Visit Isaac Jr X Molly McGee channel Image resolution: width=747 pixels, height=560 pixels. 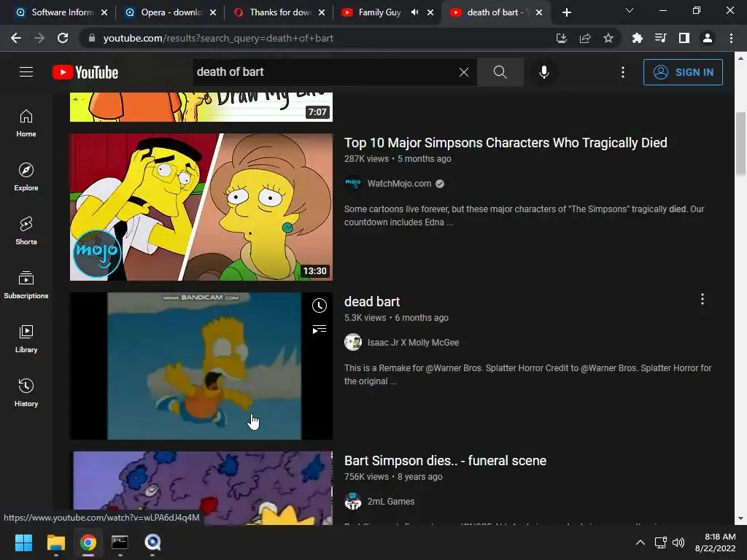(x=413, y=343)
